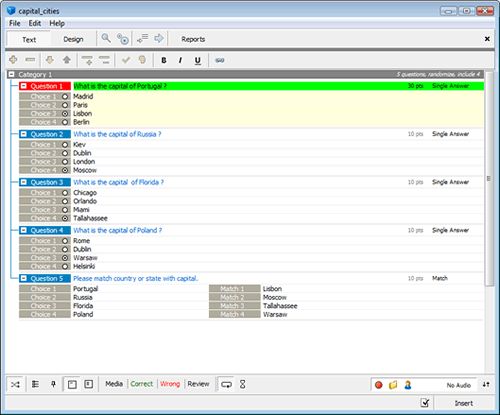The width and height of the screenshot is (500, 415).
Task: Click the vertical scrollbar on the question list
Action: [489, 178]
